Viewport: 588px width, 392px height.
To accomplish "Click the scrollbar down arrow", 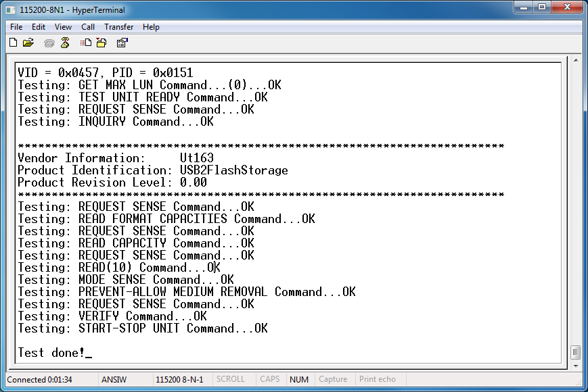I will click(576, 366).
